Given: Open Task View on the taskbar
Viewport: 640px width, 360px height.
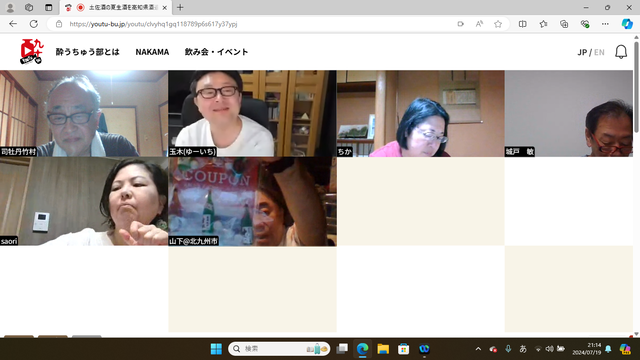Looking at the screenshot, I should (342, 349).
